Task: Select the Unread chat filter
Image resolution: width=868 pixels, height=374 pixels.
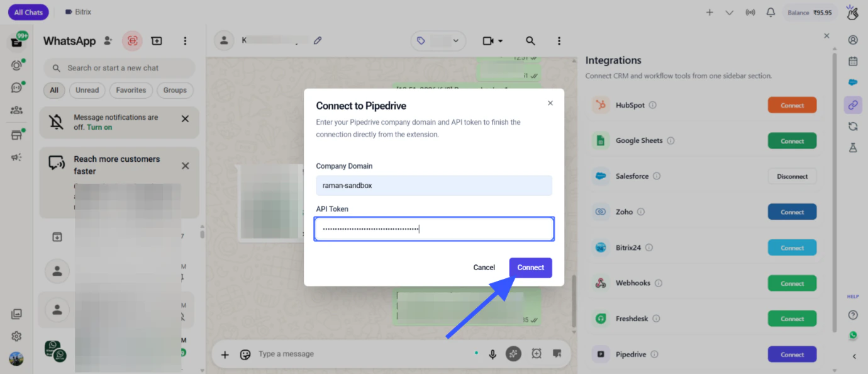Action: coord(87,90)
